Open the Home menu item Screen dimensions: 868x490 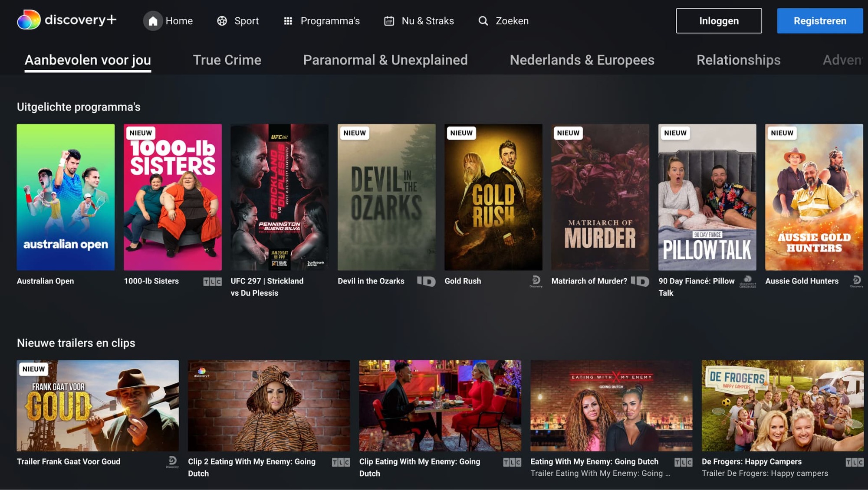click(x=168, y=21)
